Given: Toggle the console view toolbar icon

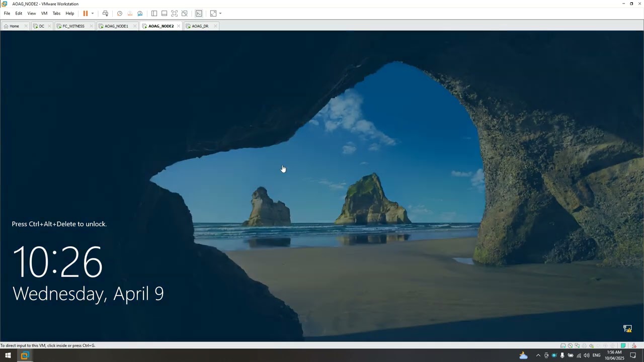Looking at the screenshot, I should coord(199,14).
